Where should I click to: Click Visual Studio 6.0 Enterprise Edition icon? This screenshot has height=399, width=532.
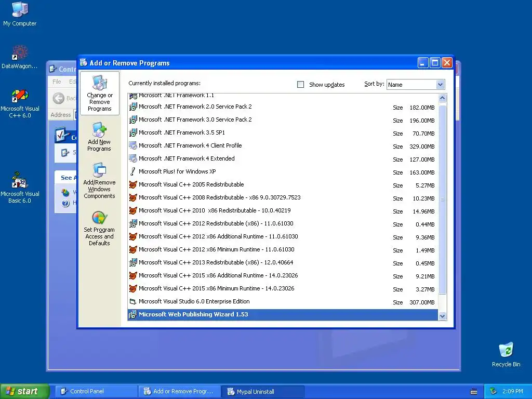[133, 302]
